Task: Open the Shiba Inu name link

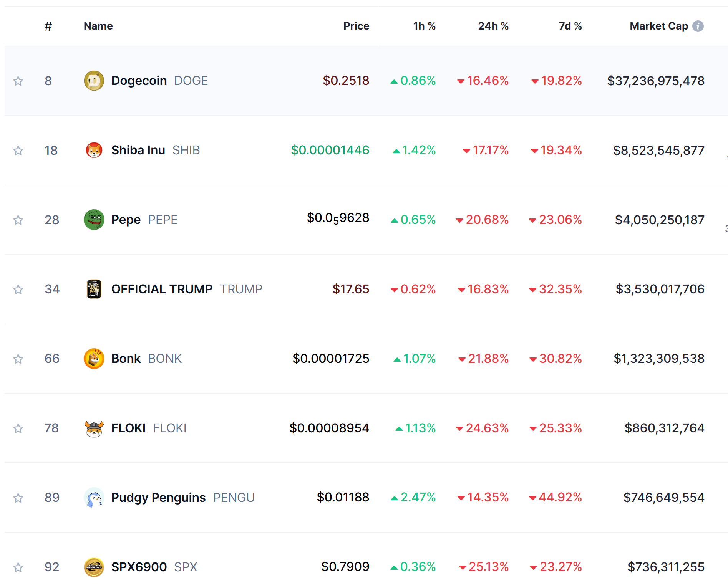Action: 138,150
